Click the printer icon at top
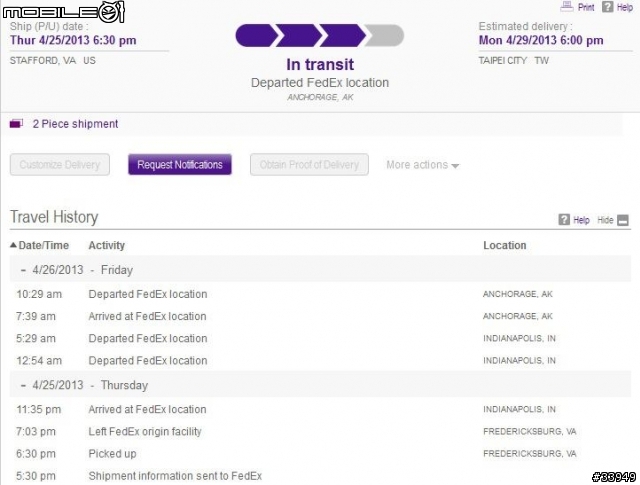 (x=567, y=7)
